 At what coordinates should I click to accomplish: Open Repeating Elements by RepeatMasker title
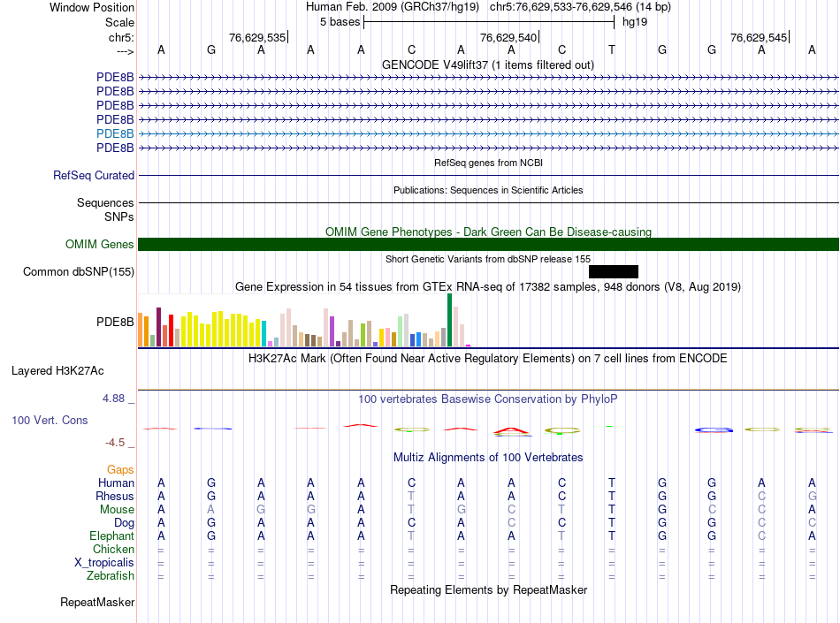[489, 589]
